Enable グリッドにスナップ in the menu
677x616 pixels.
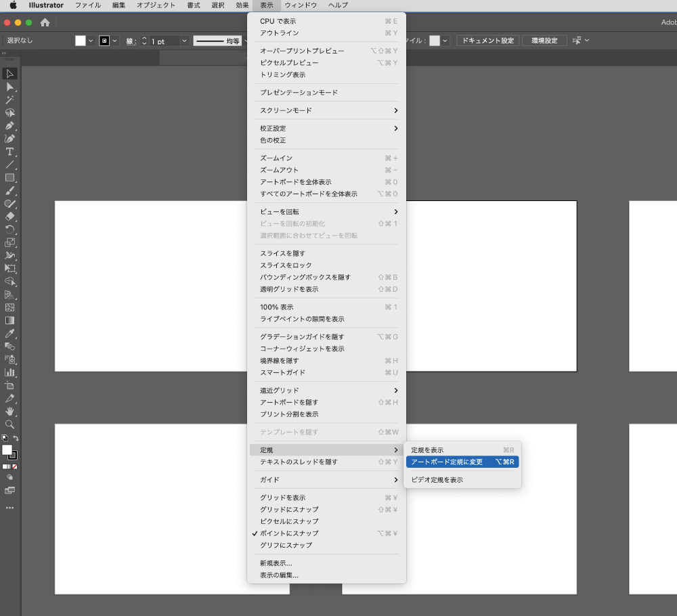289,510
